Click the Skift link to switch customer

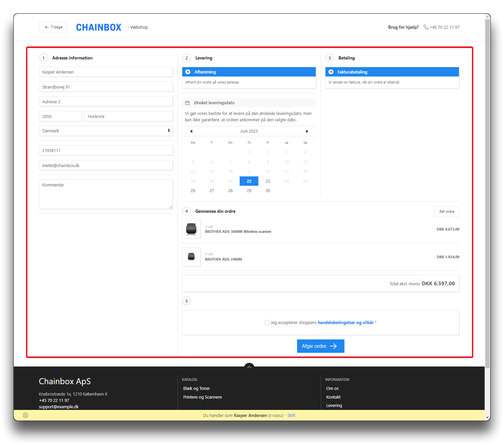click(291, 416)
